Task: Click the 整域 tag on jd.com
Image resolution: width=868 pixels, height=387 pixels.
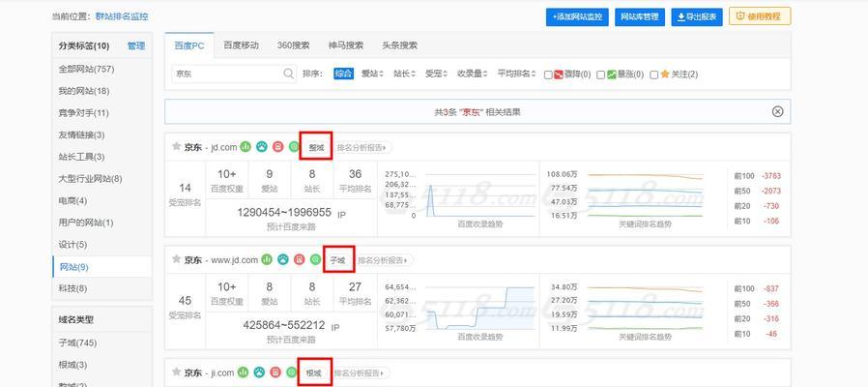Action: point(315,147)
